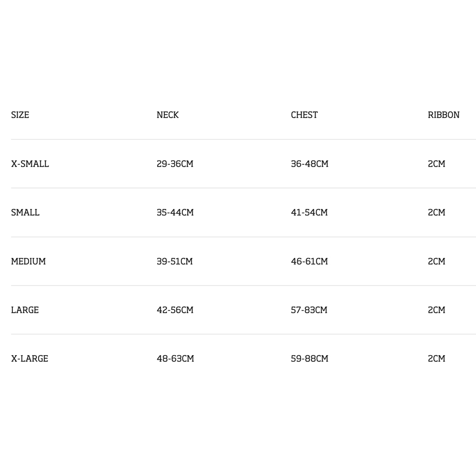This screenshot has height=476, width=476.
Task: Select the LARGE size label
Action: tap(25, 310)
